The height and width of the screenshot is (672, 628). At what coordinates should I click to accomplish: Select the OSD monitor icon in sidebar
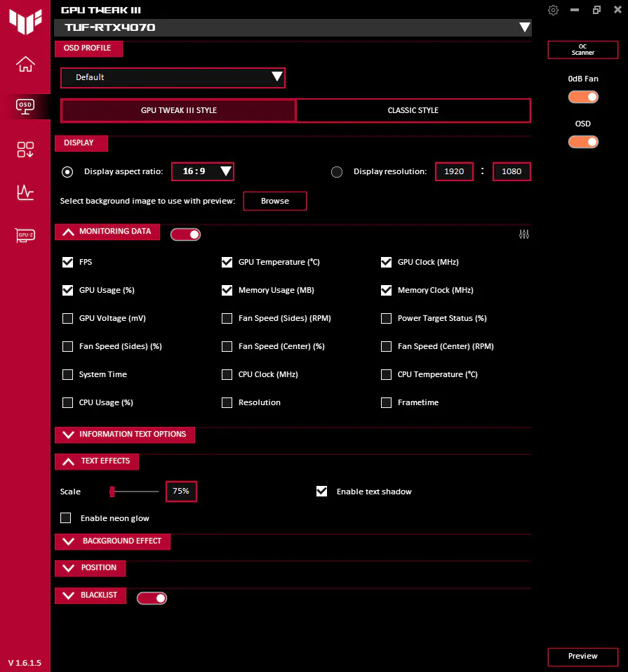[x=25, y=106]
